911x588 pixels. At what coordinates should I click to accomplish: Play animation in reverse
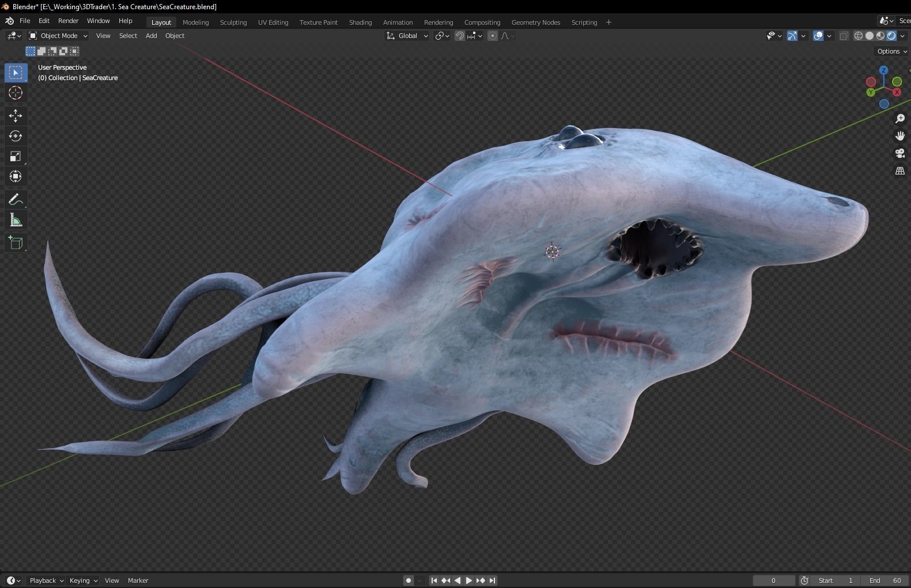(x=458, y=581)
